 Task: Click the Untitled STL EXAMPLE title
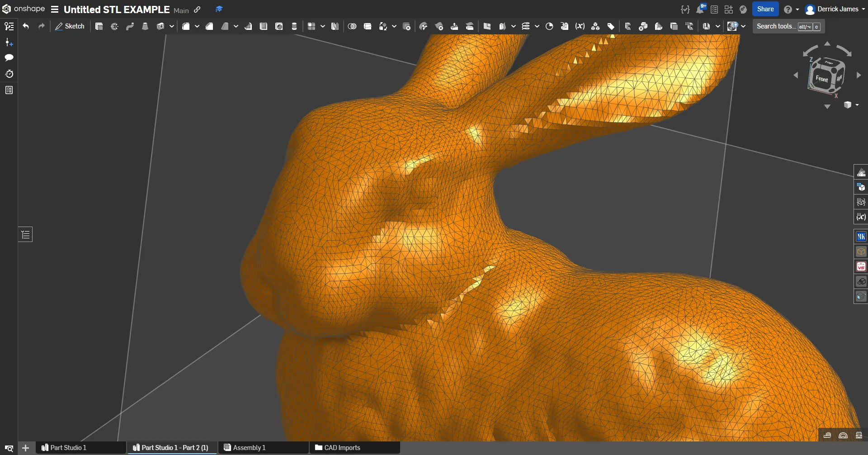[x=117, y=9]
